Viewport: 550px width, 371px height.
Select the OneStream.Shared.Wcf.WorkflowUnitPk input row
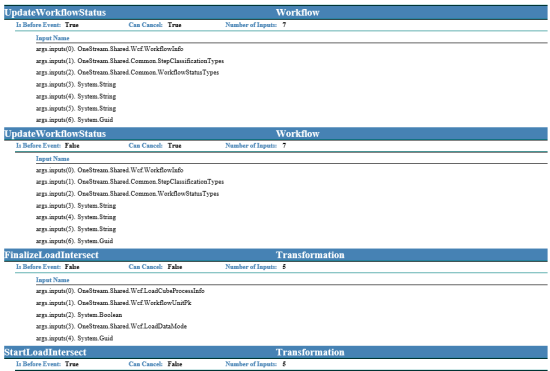coord(114,303)
